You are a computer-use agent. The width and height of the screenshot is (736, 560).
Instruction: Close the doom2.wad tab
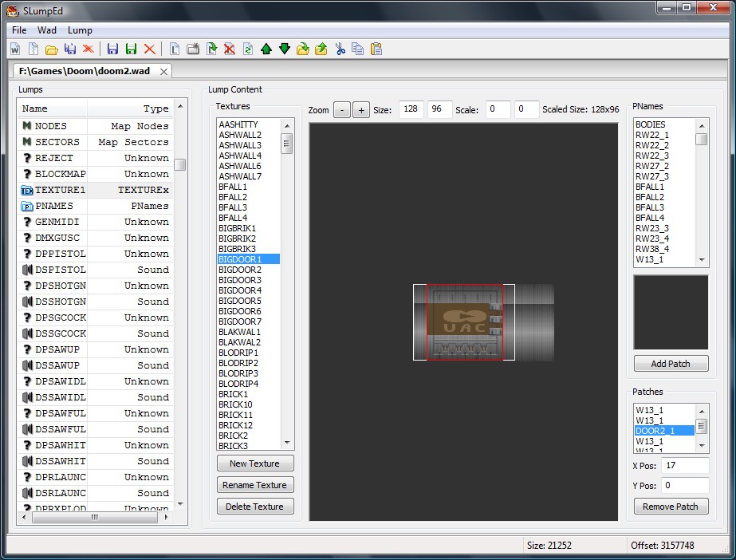click(x=163, y=72)
